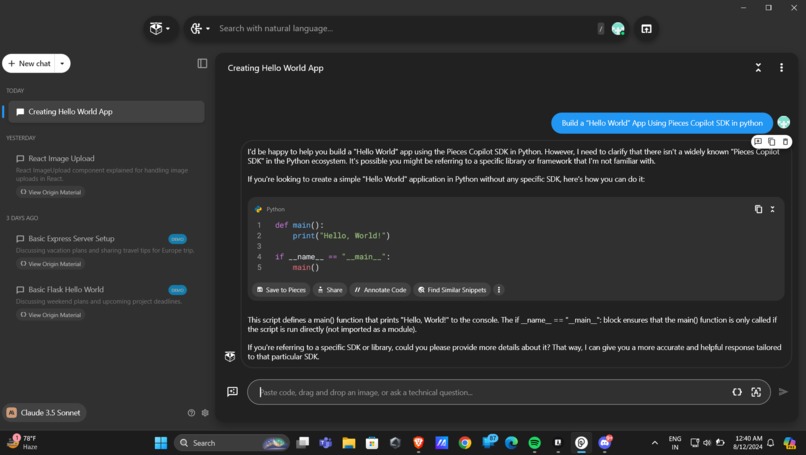806x455 pixels.
Task: Click the screenshot capture icon in input
Action: tap(756, 392)
